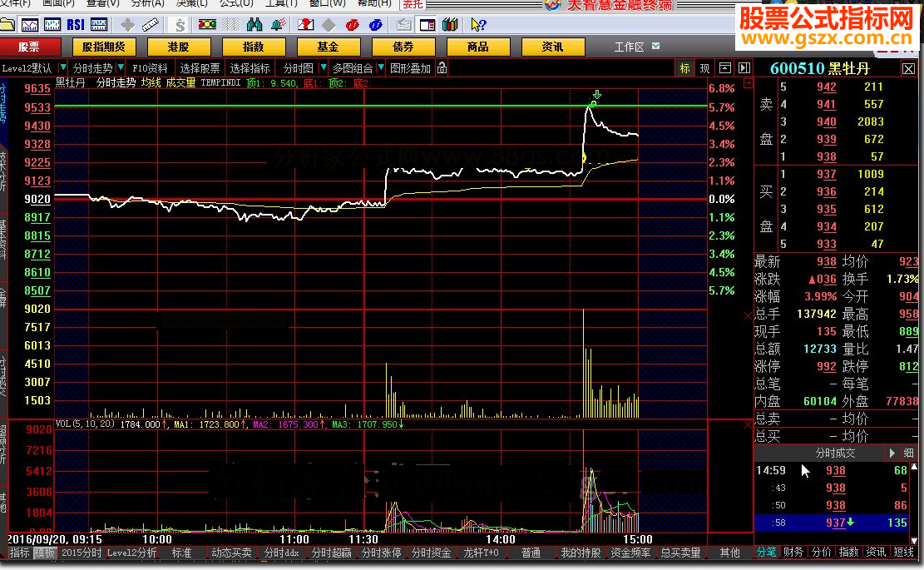This screenshot has height=570, width=924.
Task: Open the folder icon in toolbar
Action: (7, 25)
